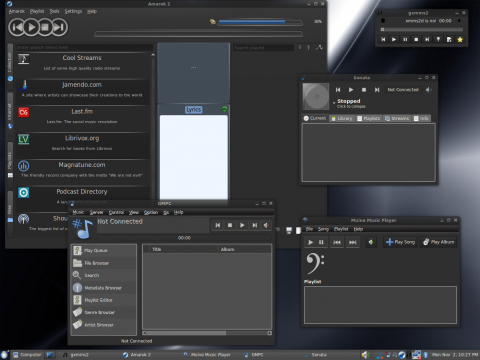
Task: Click Sonata's next track button
Action: coord(377,90)
